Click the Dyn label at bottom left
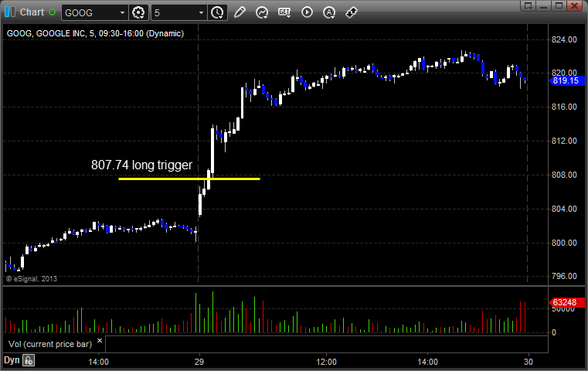 (x=12, y=360)
